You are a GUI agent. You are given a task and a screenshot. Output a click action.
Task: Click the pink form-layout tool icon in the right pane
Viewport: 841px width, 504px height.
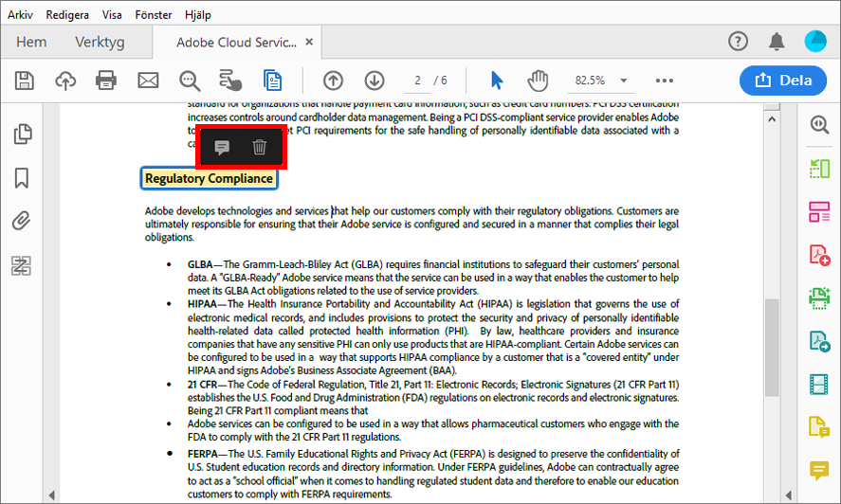819,211
